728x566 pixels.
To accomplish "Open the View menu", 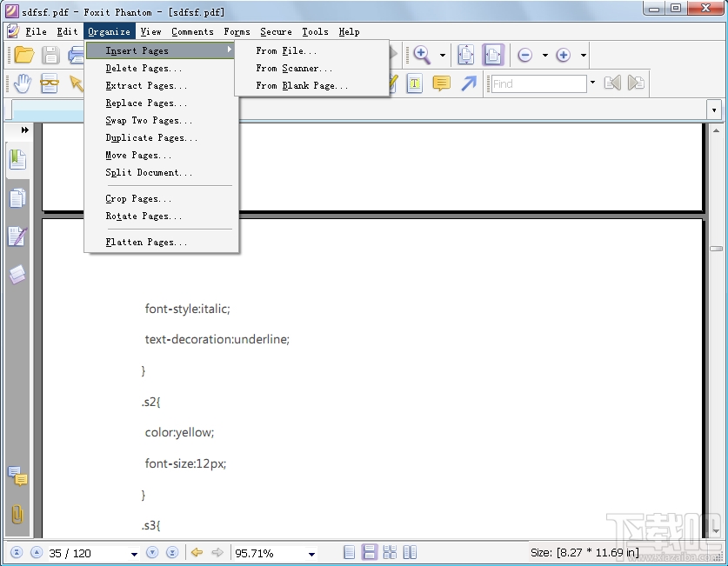I will (x=150, y=31).
